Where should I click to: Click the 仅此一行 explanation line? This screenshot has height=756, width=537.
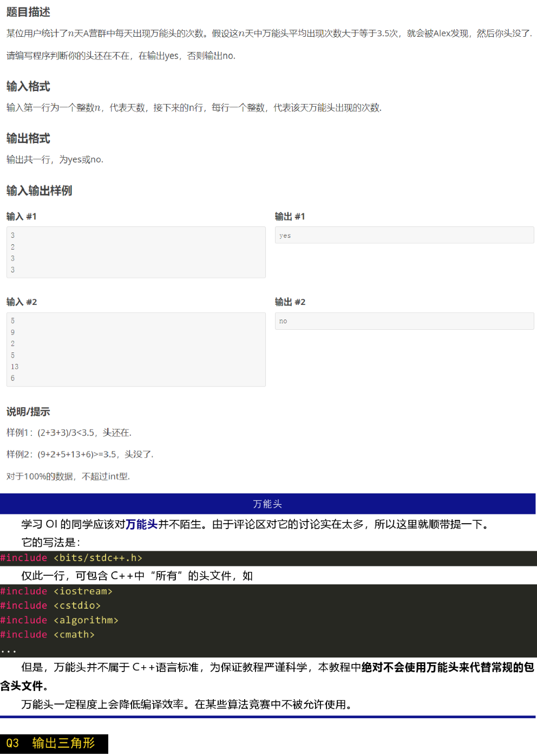coord(137,576)
